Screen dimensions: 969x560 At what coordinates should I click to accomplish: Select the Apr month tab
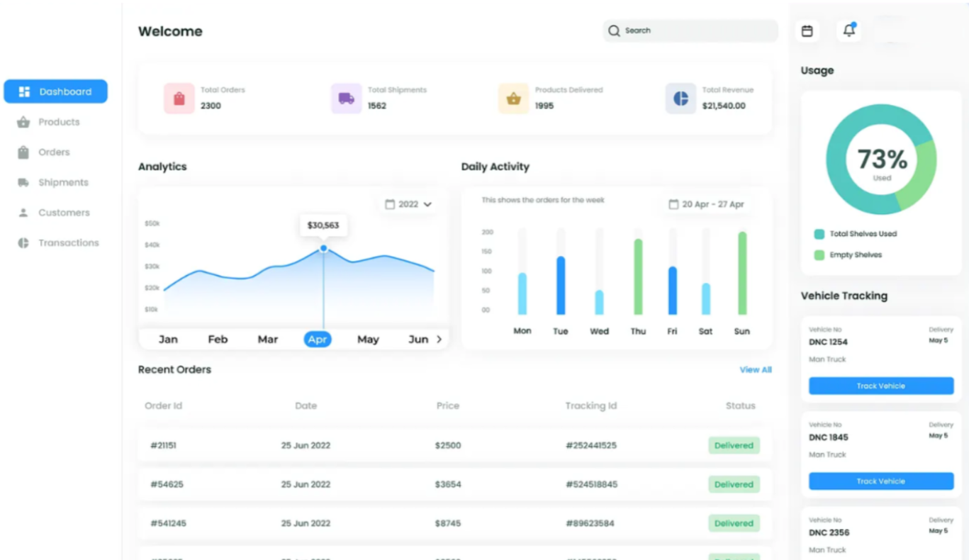coord(318,340)
